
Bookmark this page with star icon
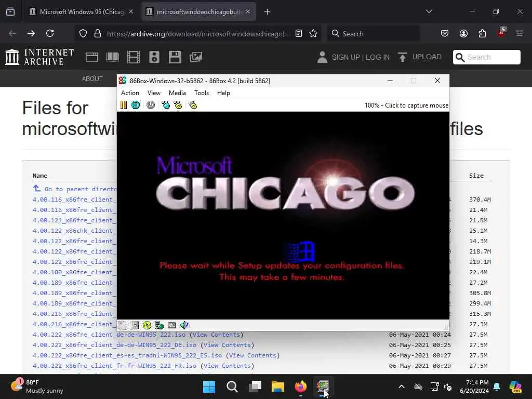[313, 33]
